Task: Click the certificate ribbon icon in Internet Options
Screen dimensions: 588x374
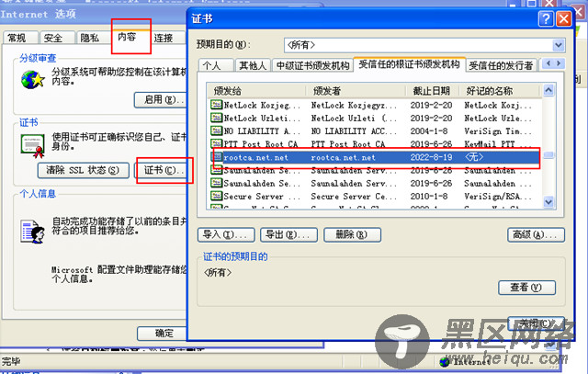Action: pyautogui.click(x=33, y=145)
